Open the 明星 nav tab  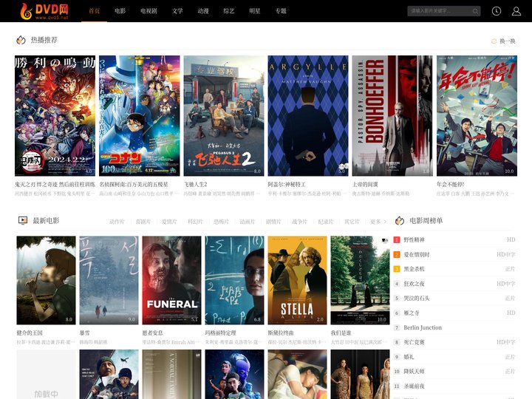pos(254,11)
